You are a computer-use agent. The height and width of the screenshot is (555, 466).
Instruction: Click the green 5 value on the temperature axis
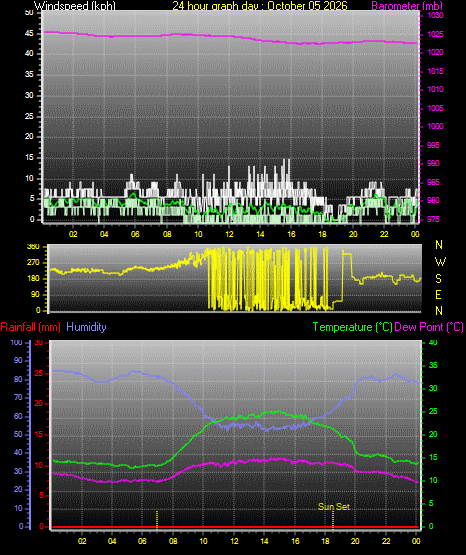431,503
